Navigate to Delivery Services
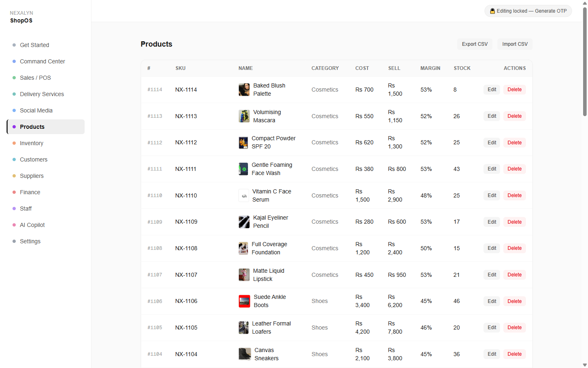The width and height of the screenshot is (588, 368). [46, 94]
